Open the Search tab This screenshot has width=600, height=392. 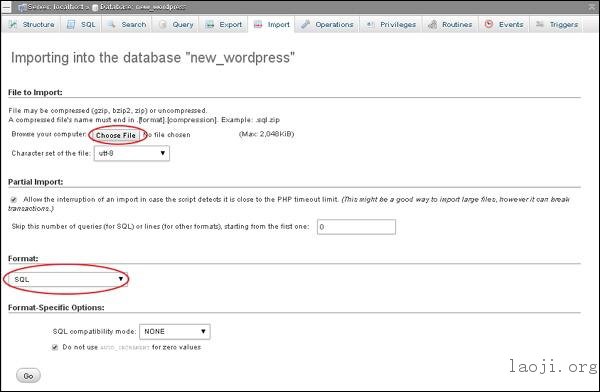127,24
